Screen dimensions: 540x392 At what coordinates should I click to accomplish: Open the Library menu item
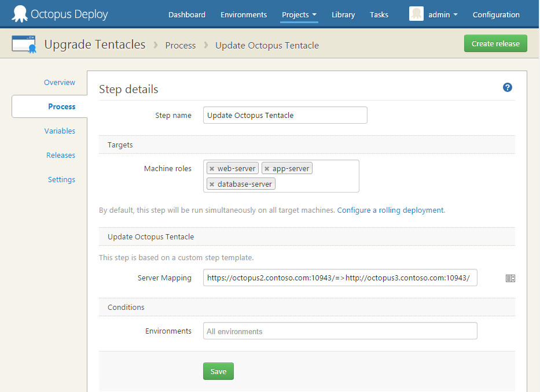coord(343,15)
